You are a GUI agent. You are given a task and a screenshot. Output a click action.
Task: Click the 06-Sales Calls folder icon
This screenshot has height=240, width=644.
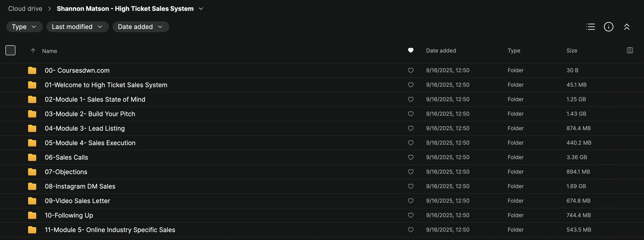click(32, 157)
